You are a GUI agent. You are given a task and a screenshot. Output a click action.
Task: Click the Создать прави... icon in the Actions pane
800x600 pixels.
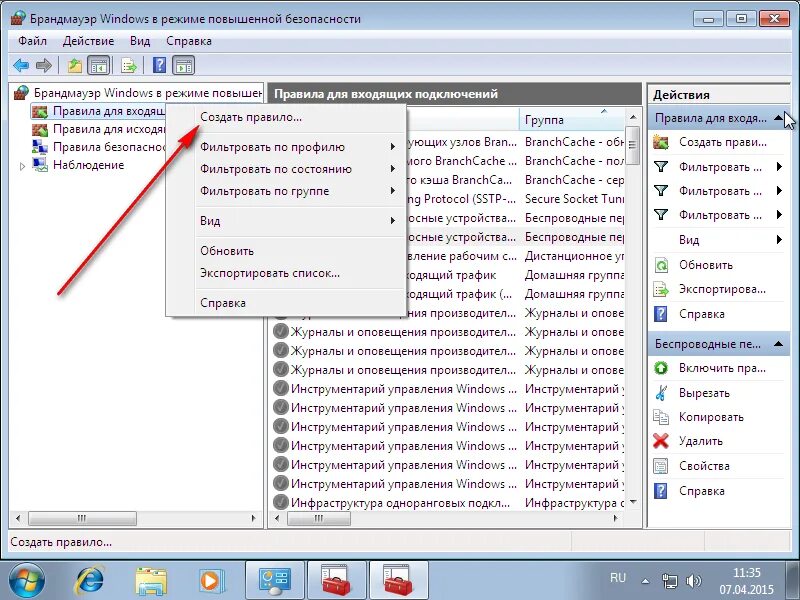661,142
